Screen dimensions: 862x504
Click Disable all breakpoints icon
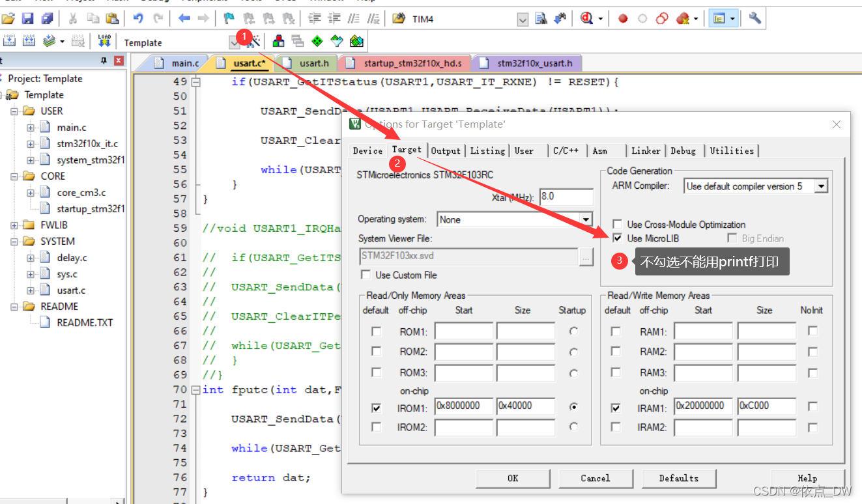click(x=662, y=19)
